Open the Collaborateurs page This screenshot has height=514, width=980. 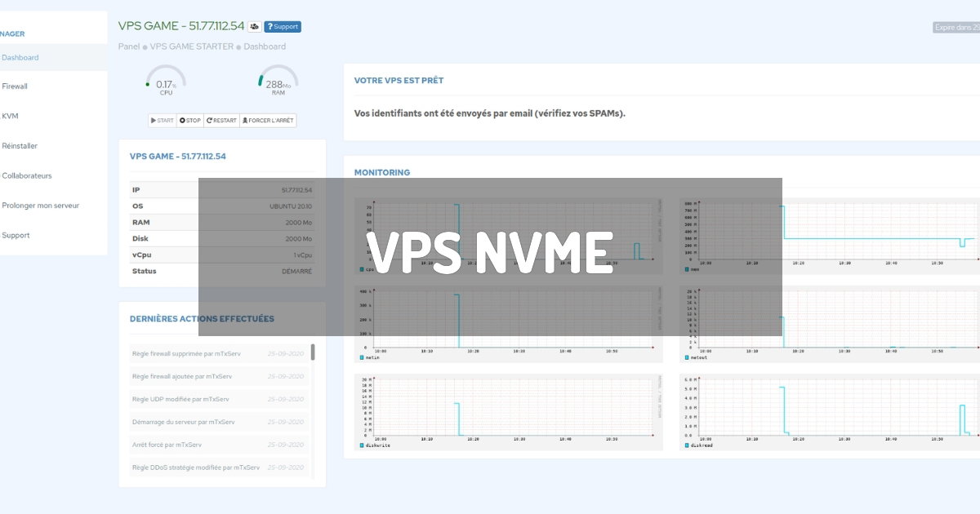click(x=27, y=175)
